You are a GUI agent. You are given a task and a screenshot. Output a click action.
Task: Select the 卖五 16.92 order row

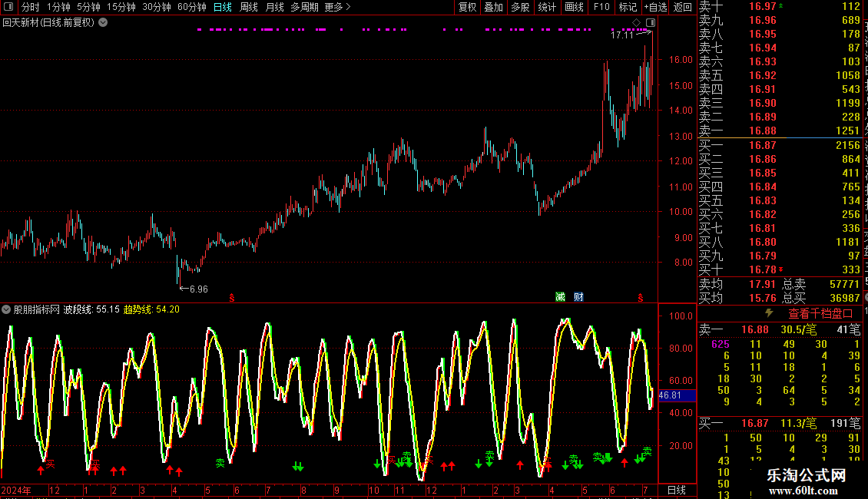pos(780,75)
